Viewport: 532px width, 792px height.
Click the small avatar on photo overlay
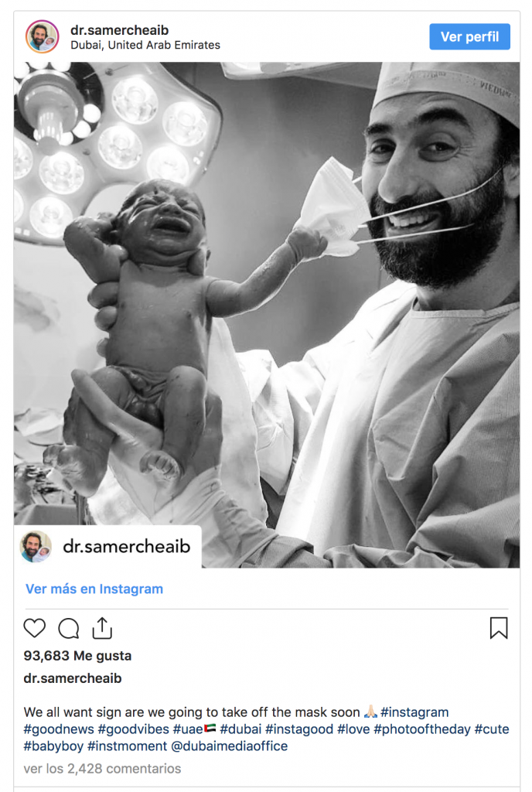coord(36,547)
